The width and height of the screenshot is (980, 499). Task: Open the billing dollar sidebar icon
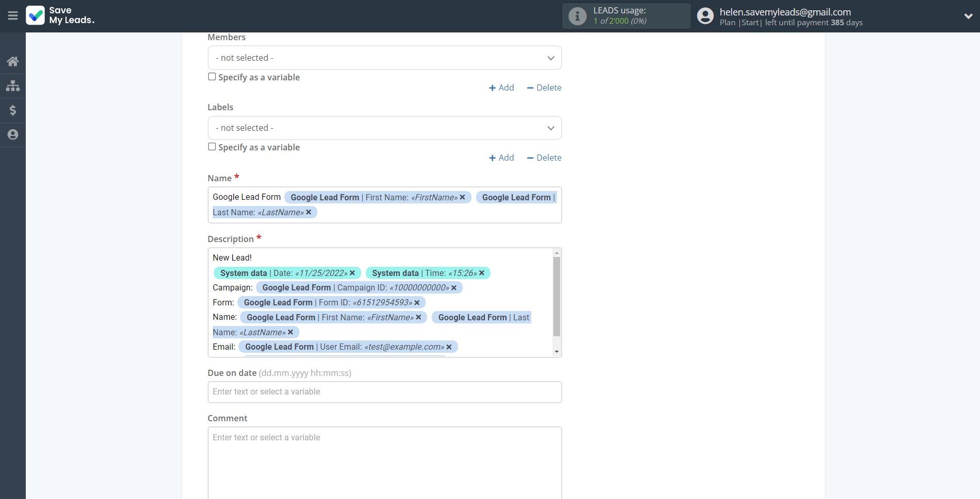(x=13, y=110)
